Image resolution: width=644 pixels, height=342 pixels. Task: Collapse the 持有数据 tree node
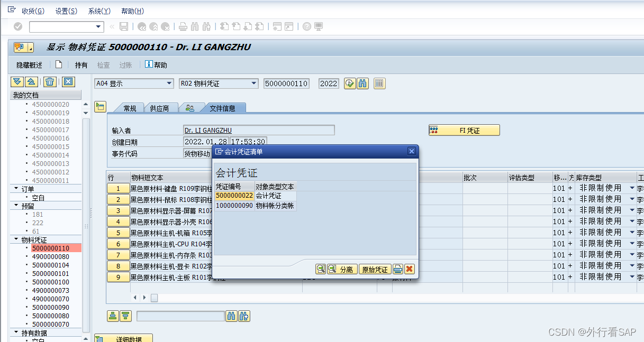coord(16,333)
